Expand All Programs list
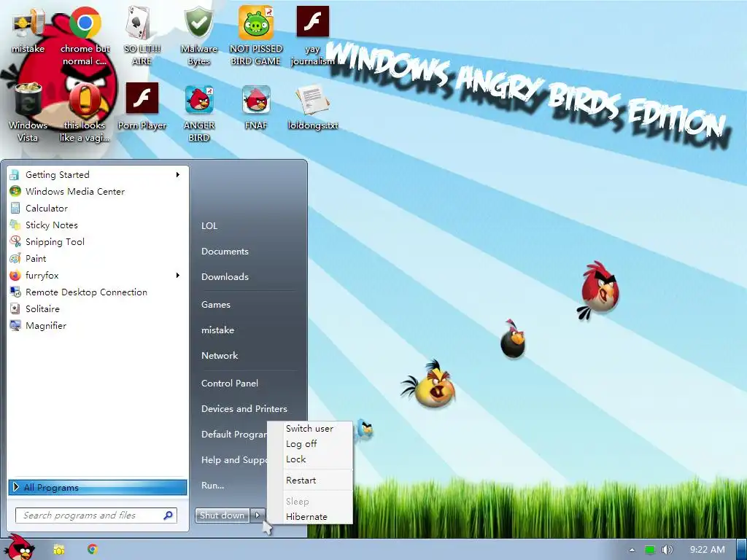 97,487
